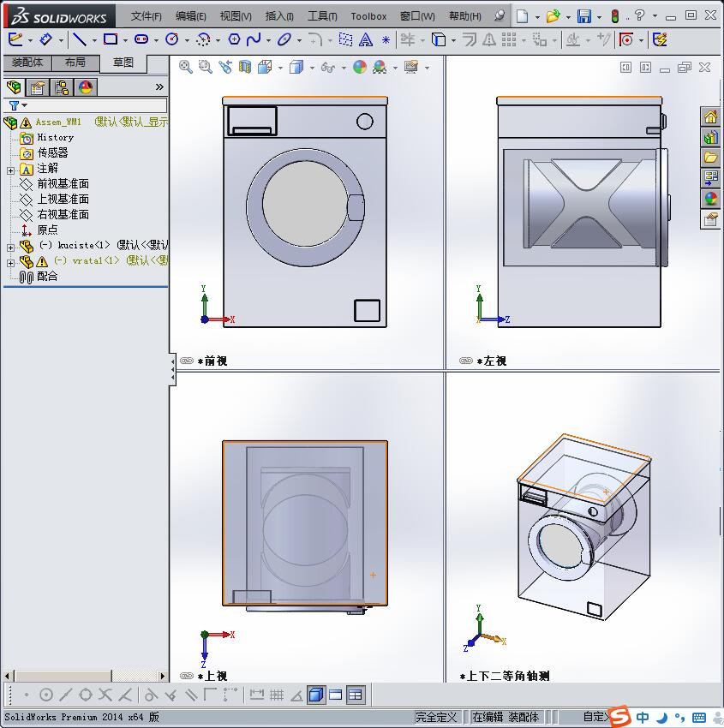
Task: Expand the vrata1<1> component node
Action: [x=10, y=263]
